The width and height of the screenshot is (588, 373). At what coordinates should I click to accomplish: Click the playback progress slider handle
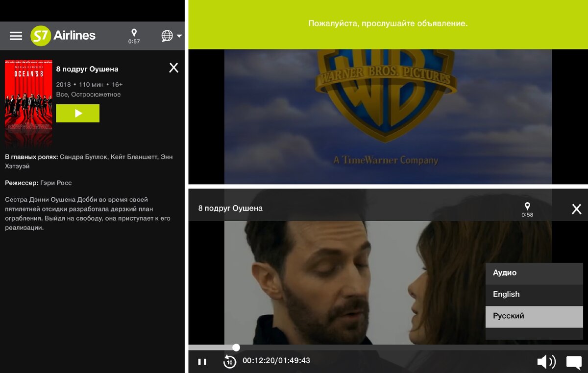point(236,348)
